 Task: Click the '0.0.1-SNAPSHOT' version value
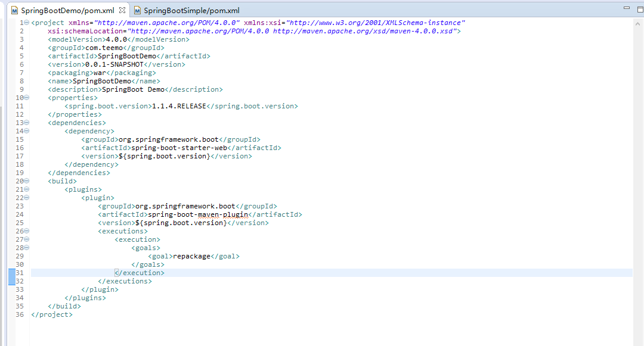click(x=114, y=64)
